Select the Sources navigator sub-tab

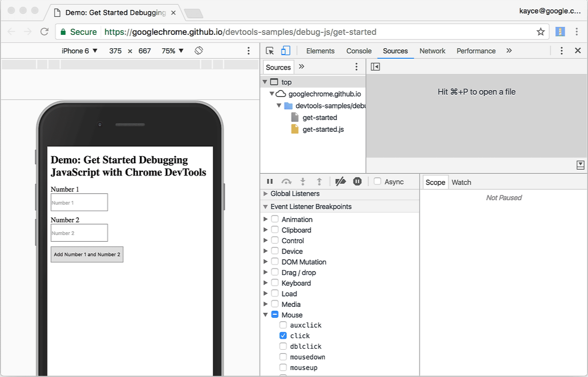point(278,67)
